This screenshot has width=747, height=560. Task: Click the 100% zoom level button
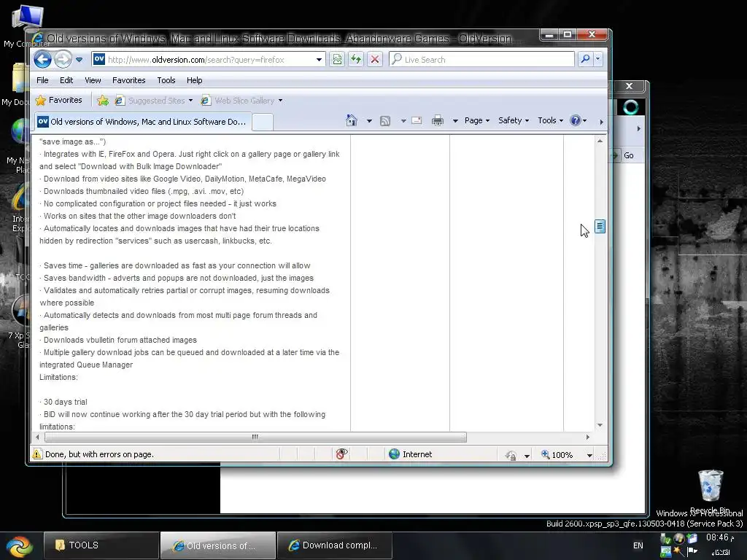pos(557,455)
